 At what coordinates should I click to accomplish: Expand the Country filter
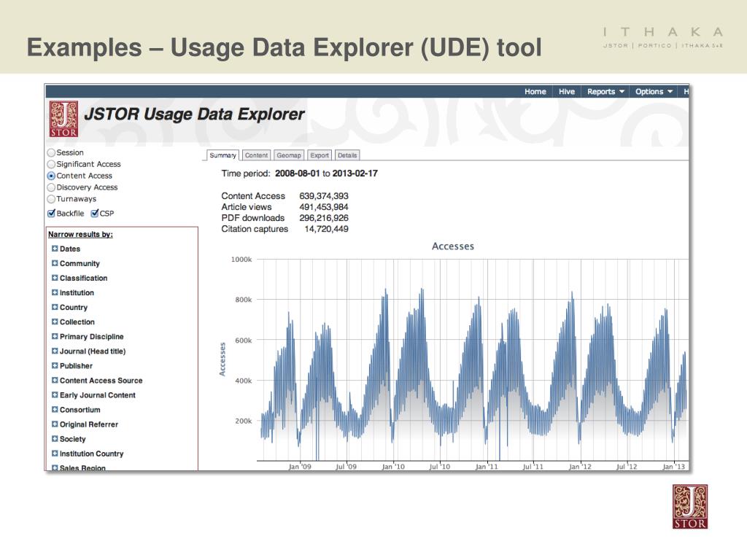[55, 307]
